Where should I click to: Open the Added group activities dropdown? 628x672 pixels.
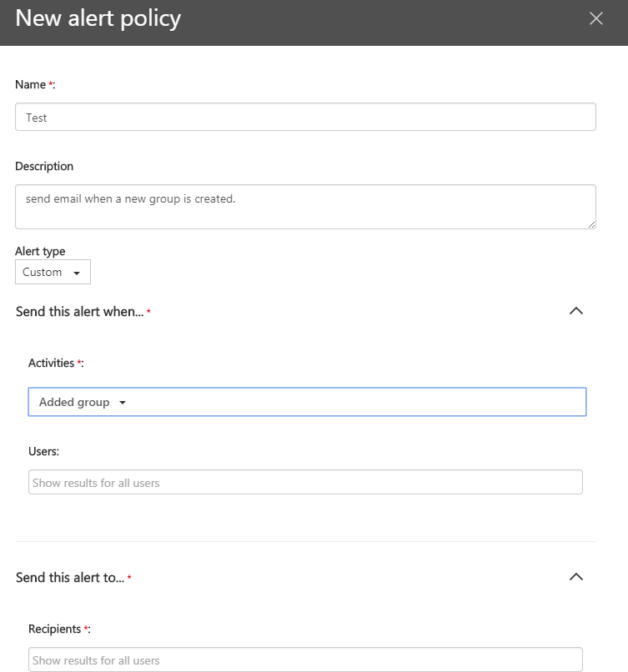(307, 402)
